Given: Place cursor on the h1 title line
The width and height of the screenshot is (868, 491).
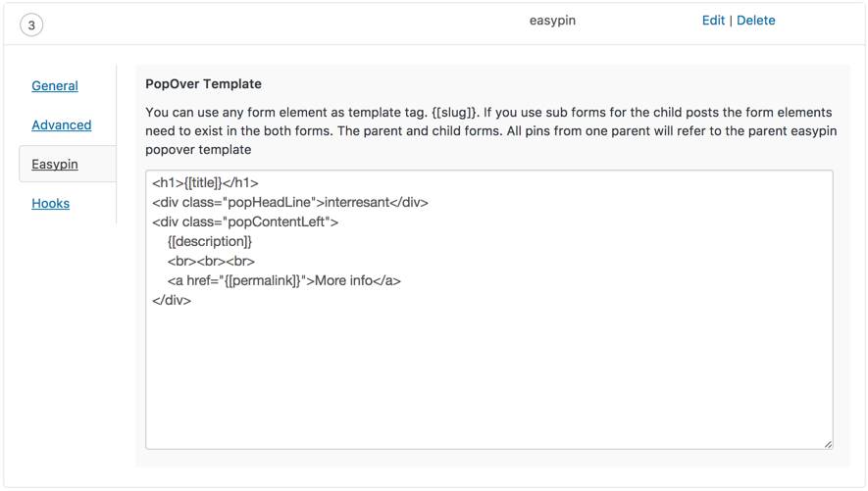Looking at the screenshot, I should pos(205,183).
